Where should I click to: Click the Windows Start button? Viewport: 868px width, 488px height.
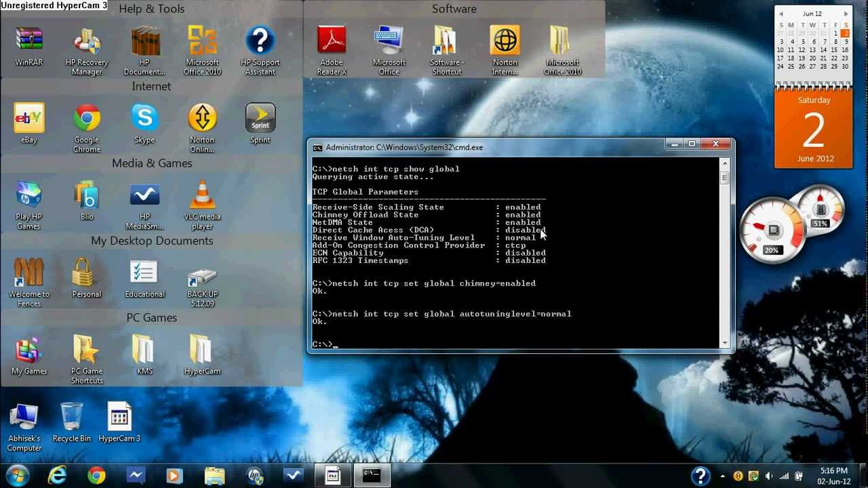[18, 475]
